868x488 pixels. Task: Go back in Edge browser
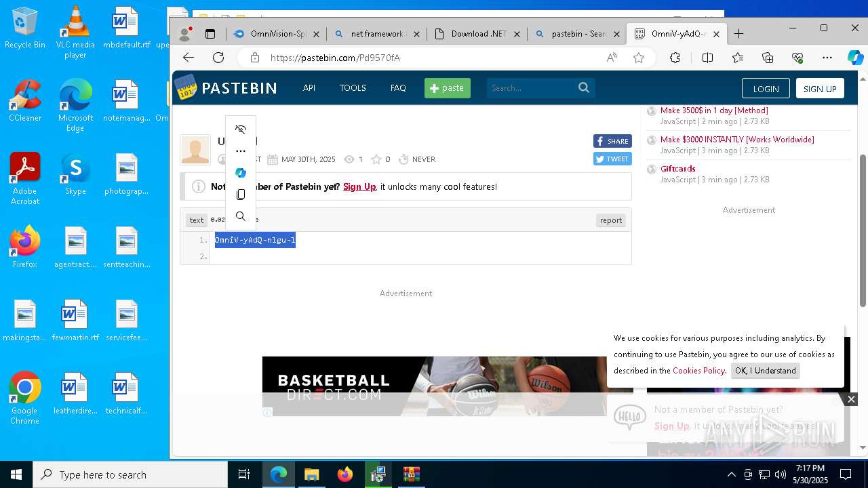[x=189, y=58]
